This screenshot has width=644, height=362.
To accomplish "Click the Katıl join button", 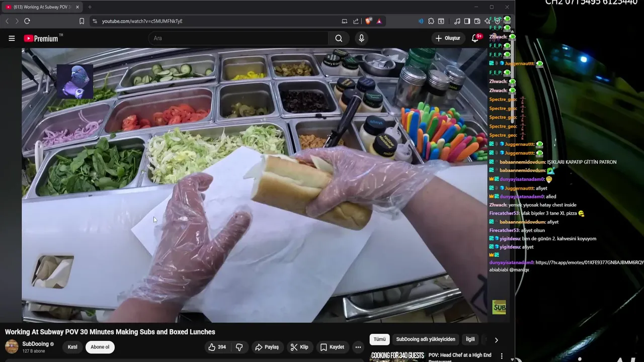I will (72, 347).
